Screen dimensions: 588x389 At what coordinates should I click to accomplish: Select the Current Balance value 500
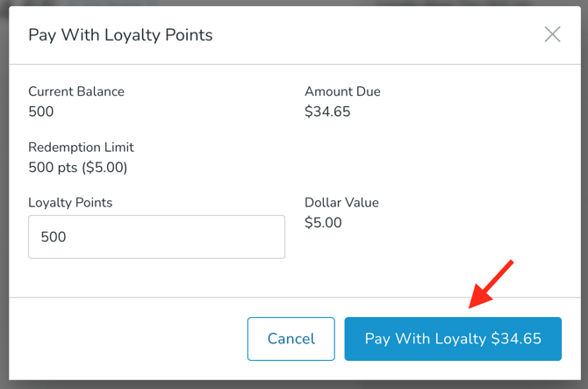tap(41, 112)
